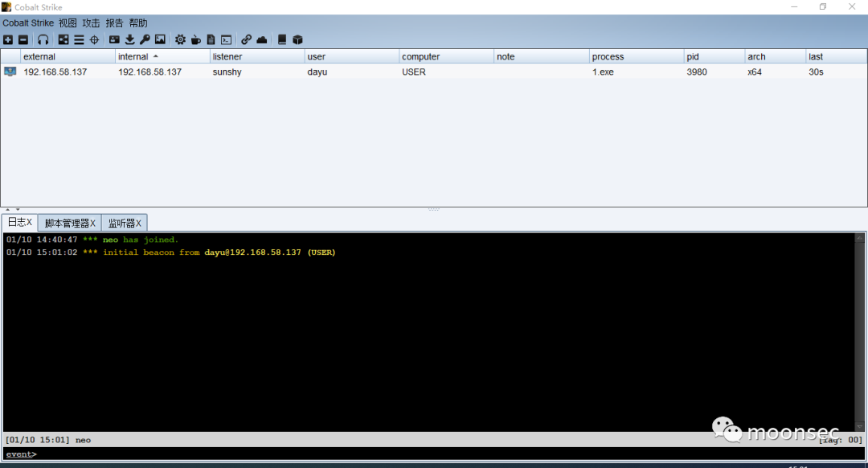
Task: Generate Windows executable via gear icon
Action: (x=181, y=40)
